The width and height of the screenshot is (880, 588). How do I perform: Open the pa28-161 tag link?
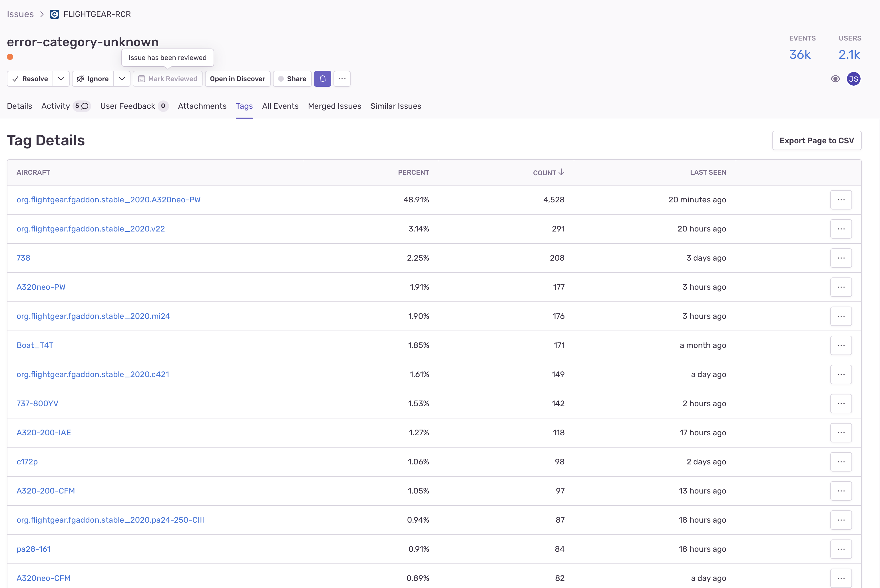point(33,549)
